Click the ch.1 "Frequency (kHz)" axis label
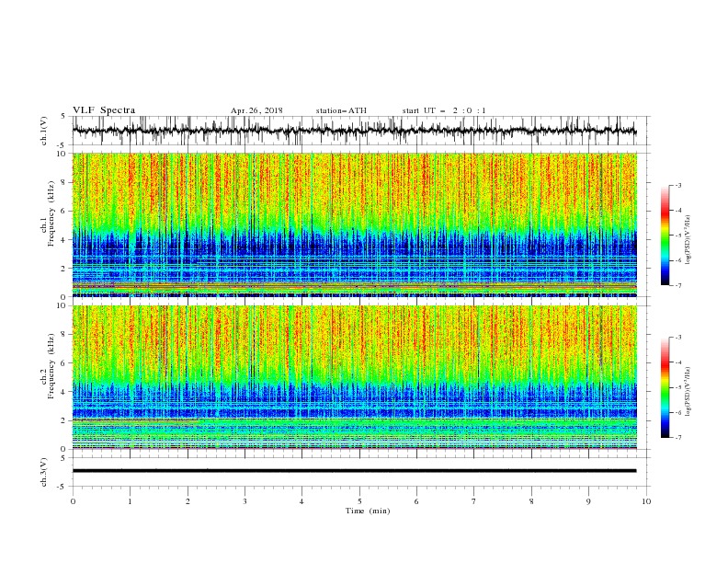 coord(51,214)
